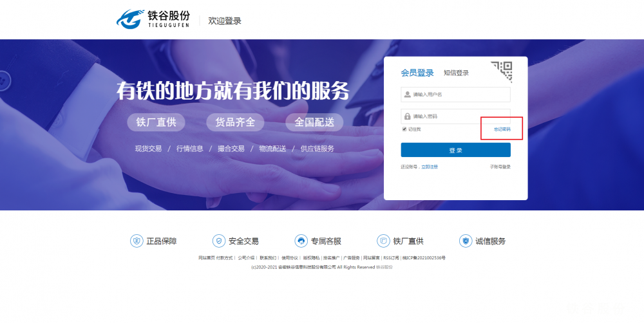Open the 立即注册 link
The height and width of the screenshot is (323, 644).
click(430, 167)
